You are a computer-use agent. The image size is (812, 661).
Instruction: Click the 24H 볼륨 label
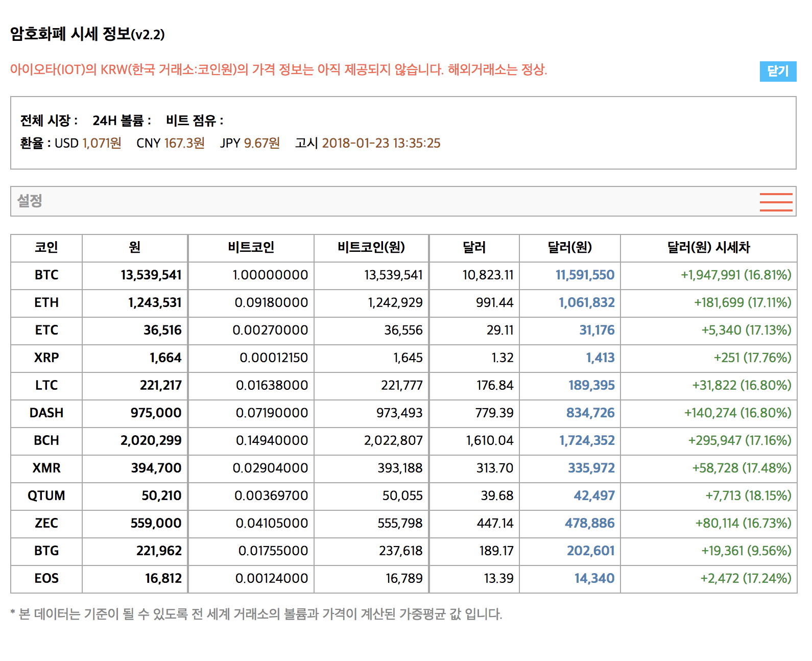[122, 121]
